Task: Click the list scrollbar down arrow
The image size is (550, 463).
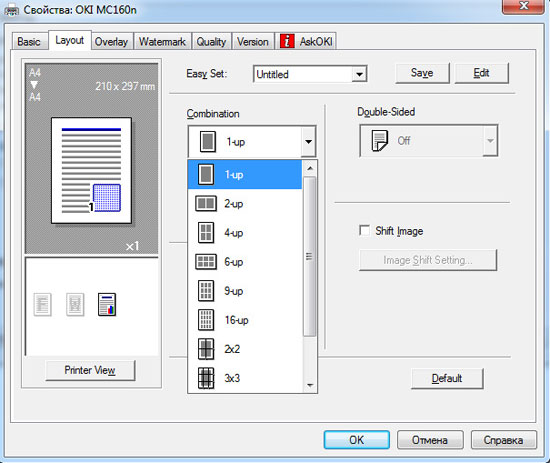Action: pos(310,385)
